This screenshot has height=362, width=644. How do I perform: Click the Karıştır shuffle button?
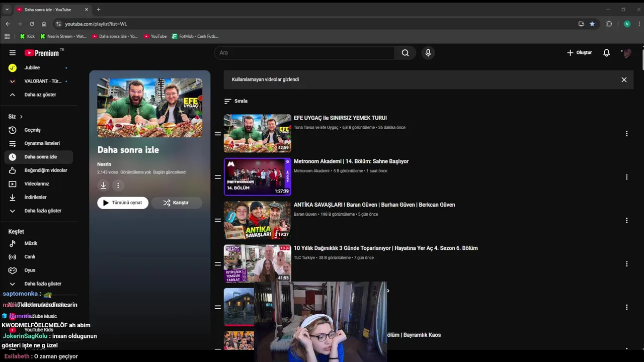pyautogui.click(x=177, y=203)
